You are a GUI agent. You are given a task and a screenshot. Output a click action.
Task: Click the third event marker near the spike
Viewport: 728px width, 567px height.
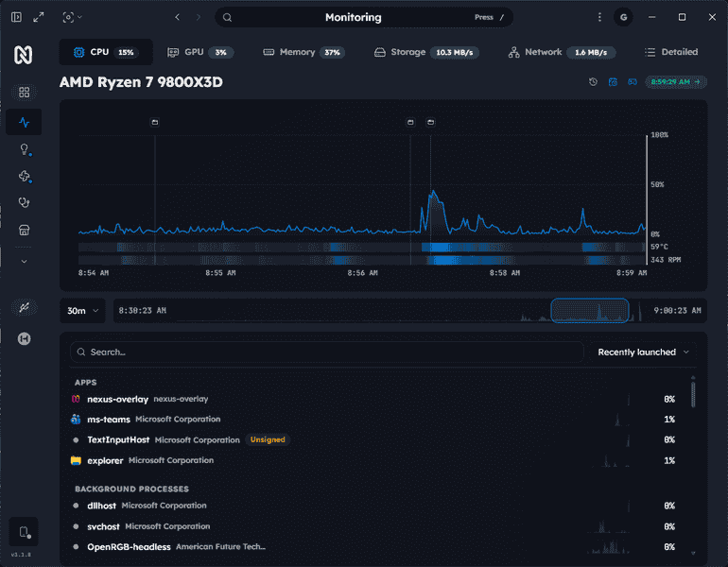431,122
